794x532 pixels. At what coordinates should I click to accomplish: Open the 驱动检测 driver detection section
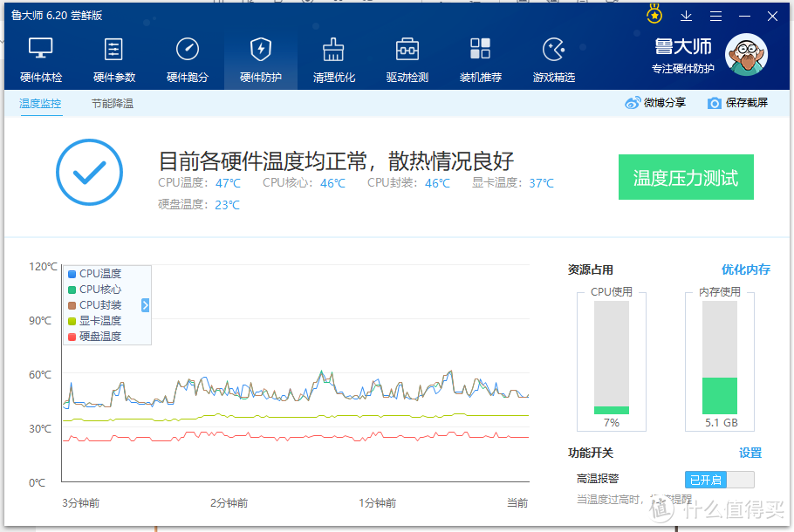point(407,59)
